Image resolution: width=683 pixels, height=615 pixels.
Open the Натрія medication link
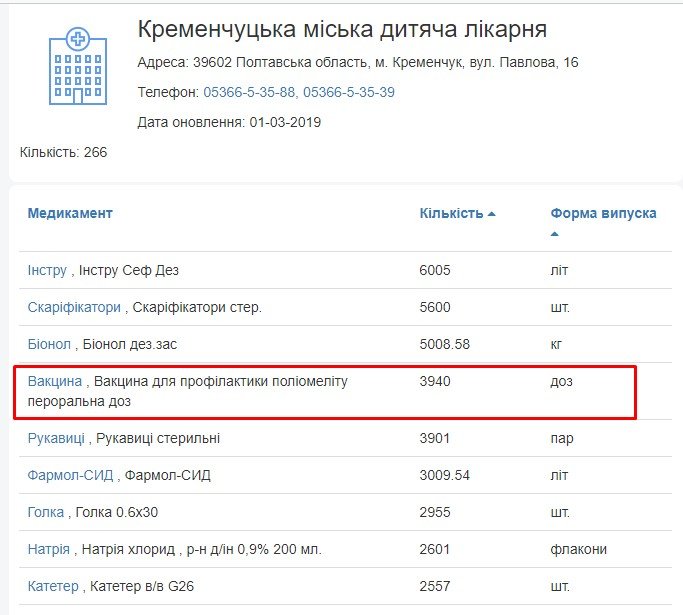point(49,549)
